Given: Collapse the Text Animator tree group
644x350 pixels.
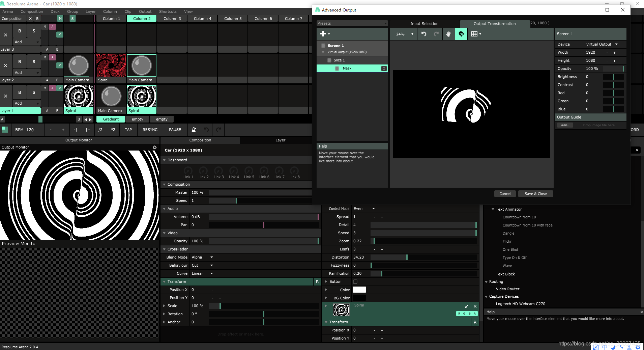Looking at the screenshot, I should [x=493, y=210].
